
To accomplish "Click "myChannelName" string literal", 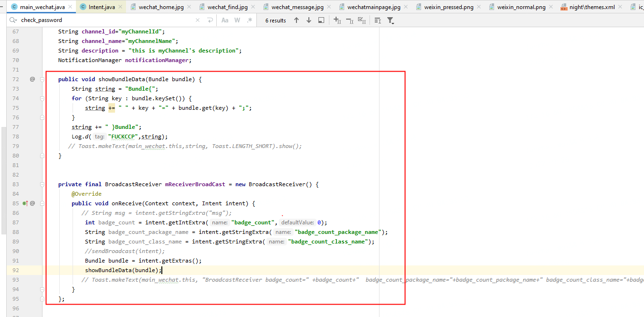I will (x=151, y=41).
